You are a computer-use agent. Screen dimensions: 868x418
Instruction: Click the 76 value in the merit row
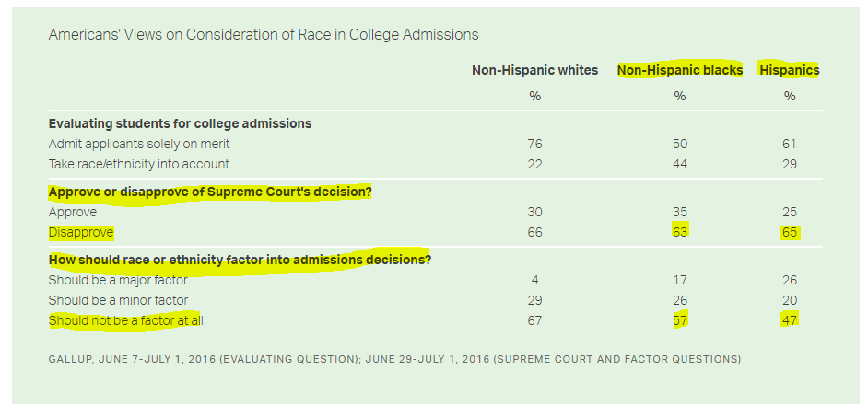coord(534,144)
